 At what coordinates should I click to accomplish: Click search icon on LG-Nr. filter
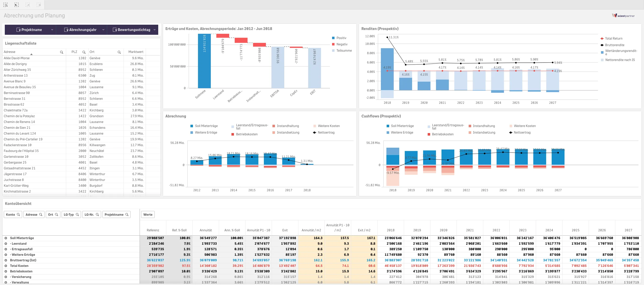[x=97, y=214]
